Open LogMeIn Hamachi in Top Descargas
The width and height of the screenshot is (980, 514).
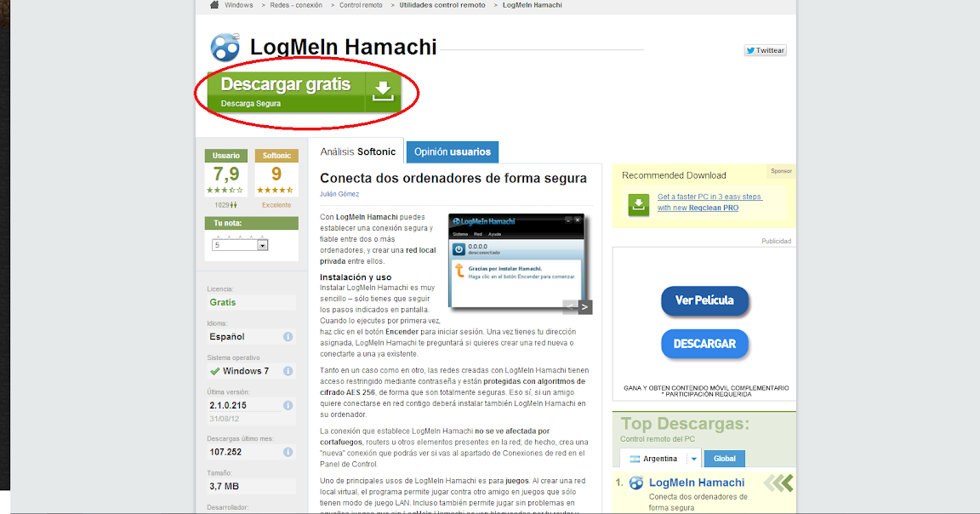pos(696,483)
